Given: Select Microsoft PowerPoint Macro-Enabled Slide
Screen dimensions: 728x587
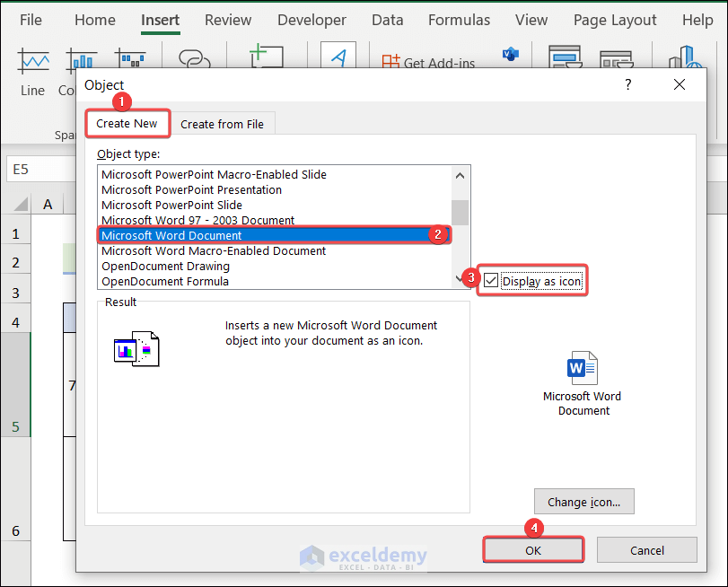Looking at the screenshot, I should (275, 175).
